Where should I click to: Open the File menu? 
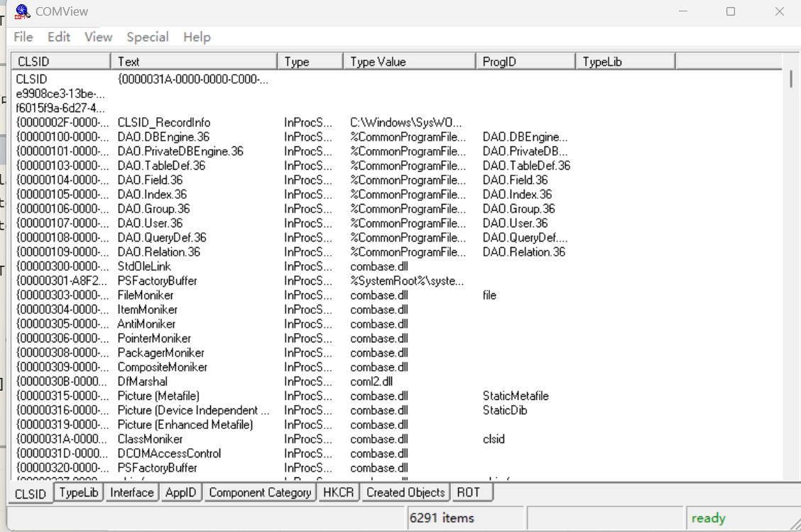pyautogui.click(x=23, y=37)
